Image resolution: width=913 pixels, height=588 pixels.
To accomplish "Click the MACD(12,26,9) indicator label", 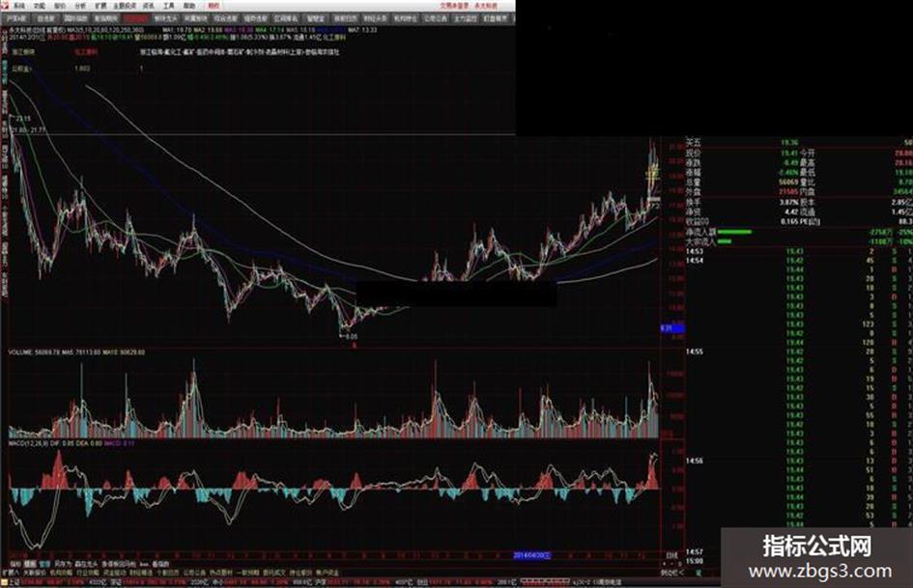I will 28,443.
